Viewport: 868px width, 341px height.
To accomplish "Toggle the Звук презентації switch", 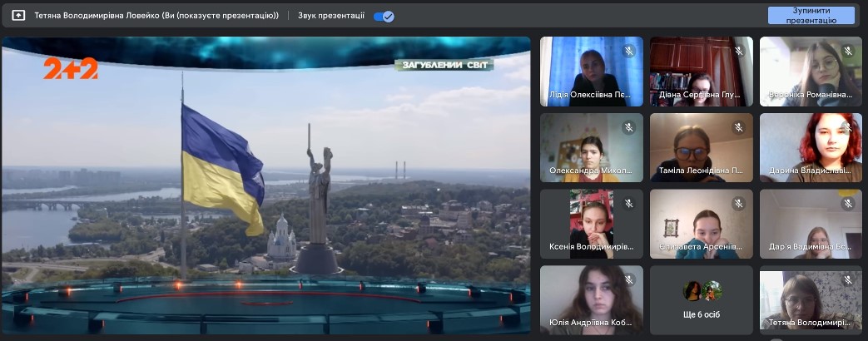I will 384,16.
